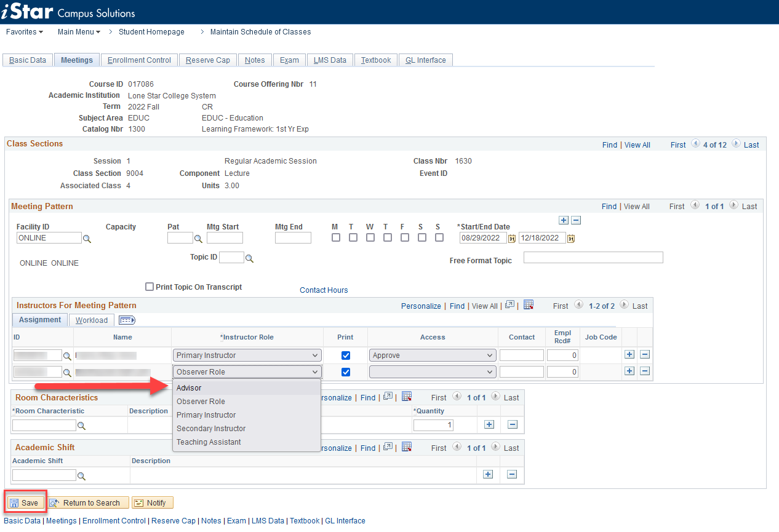The image size is (779, 532).
Task: Expand the Favorites menu
Action: point(25,32)
